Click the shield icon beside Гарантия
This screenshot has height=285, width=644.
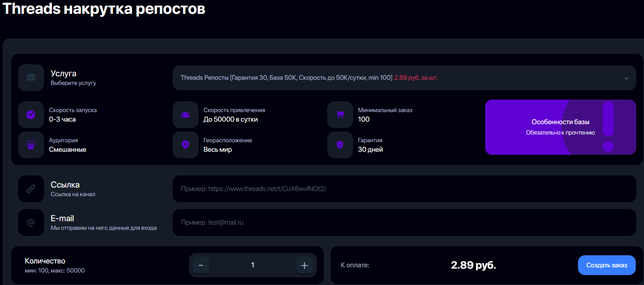(340, 145)
